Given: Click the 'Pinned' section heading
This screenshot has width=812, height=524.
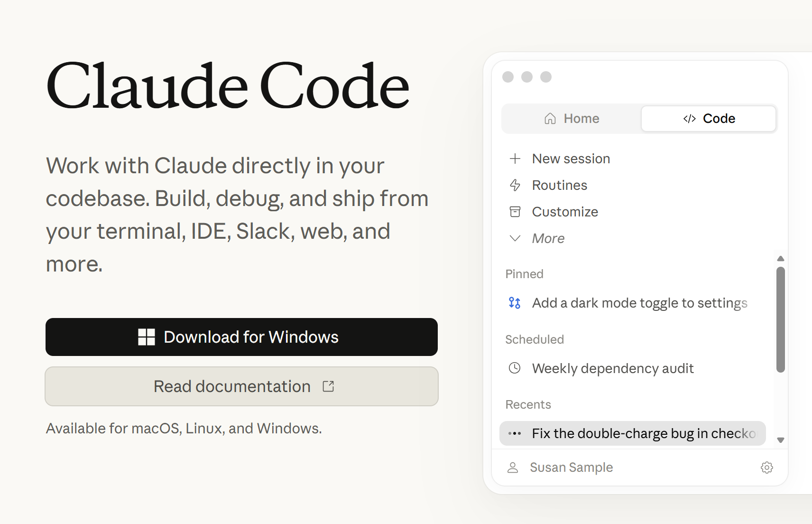Looking at the screenshot, I should pyautogui.click(x=525, y=274).
